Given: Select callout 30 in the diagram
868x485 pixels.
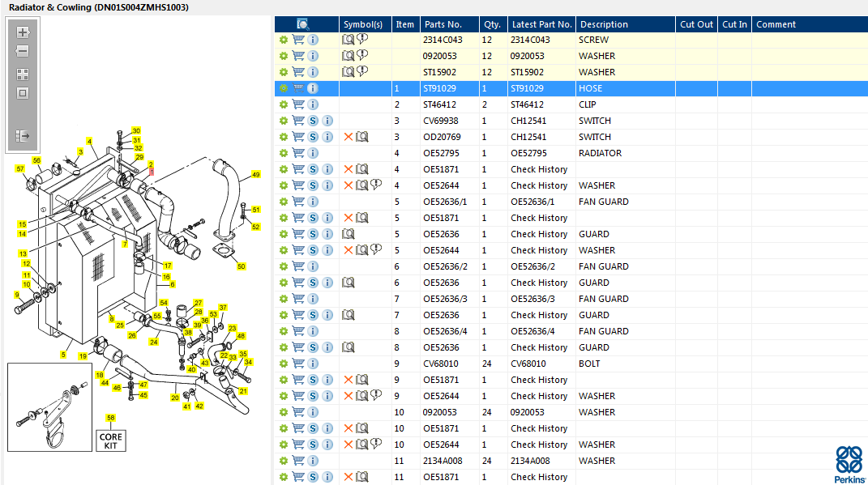Looking at the screenshot, I should (136, 131).
